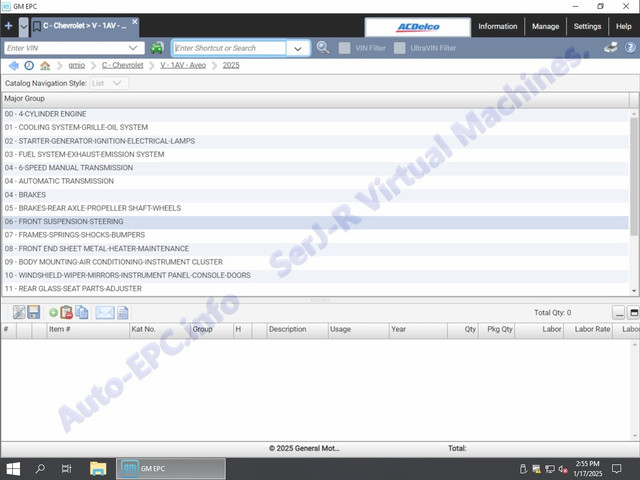
Task: Open Windows taskbar search
Action: pyautogui.click(x=40, y=469)
